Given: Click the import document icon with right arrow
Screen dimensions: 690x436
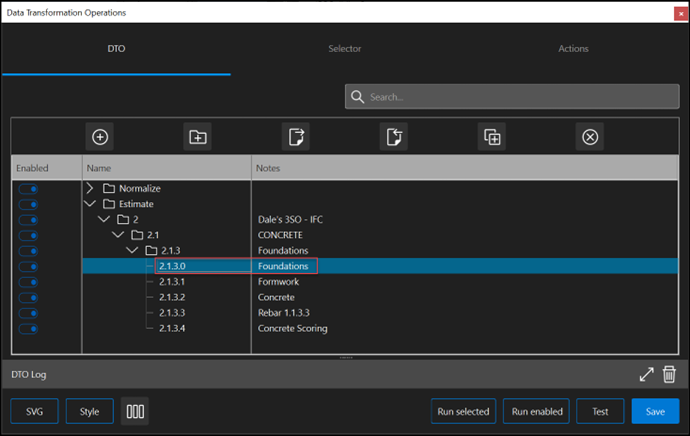Looking at the screenshot, I should (x=296, y=137).
